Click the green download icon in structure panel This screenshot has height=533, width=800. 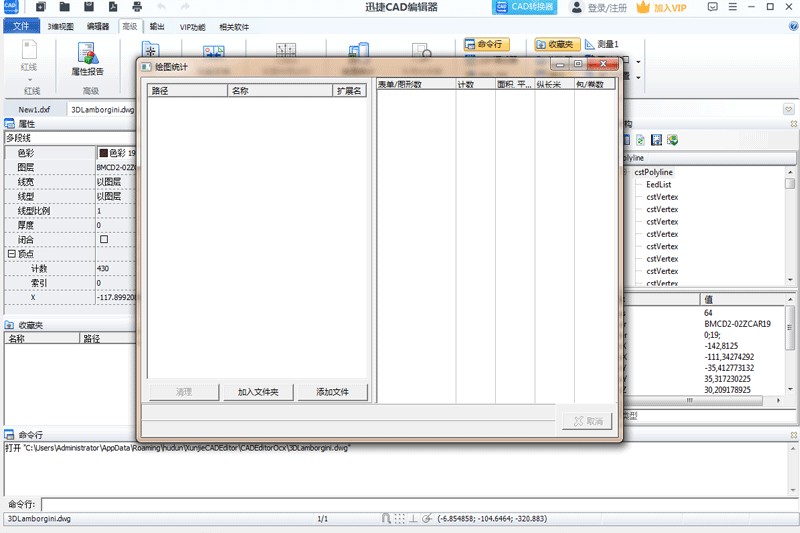tap(672, 140)
